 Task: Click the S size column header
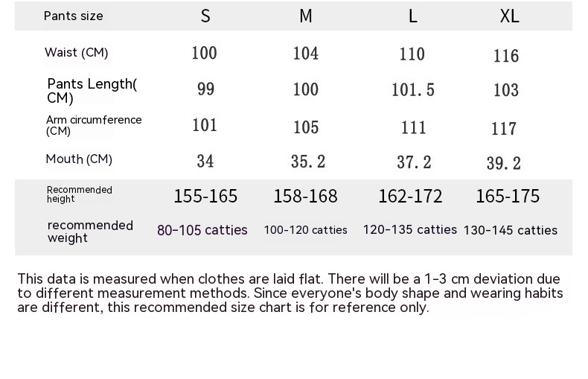205,16
